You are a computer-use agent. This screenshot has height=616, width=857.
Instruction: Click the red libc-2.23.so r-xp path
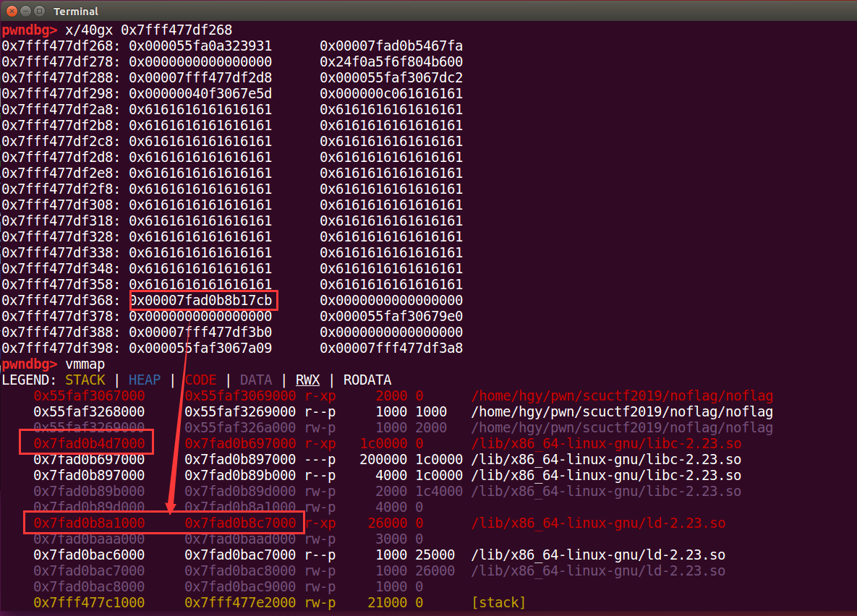point(605,443)
